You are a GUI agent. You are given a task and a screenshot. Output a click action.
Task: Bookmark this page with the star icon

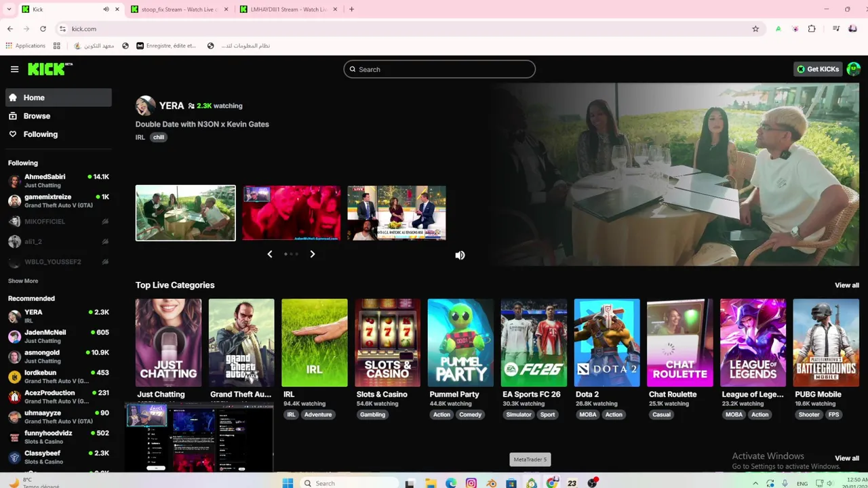[755, 29]
